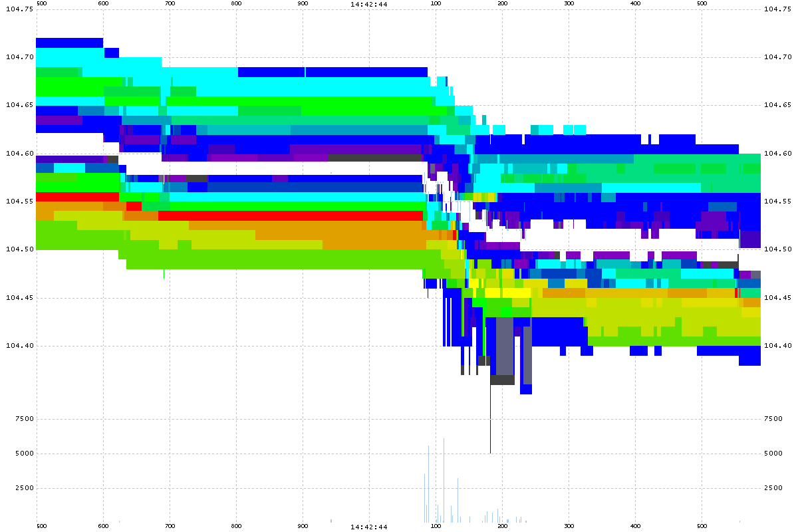
Task: Click the long red band below 104.55
Action: [290, 215]
